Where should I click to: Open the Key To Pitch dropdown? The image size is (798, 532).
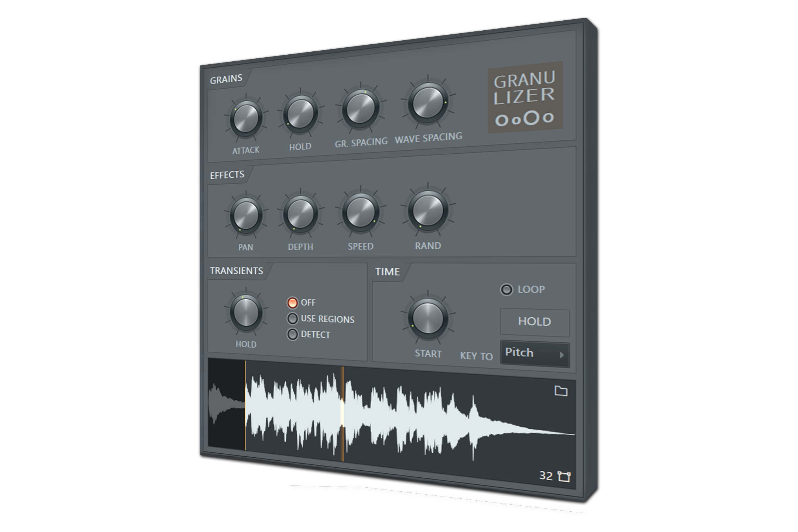pyautogui.click(x=534, y=354)
